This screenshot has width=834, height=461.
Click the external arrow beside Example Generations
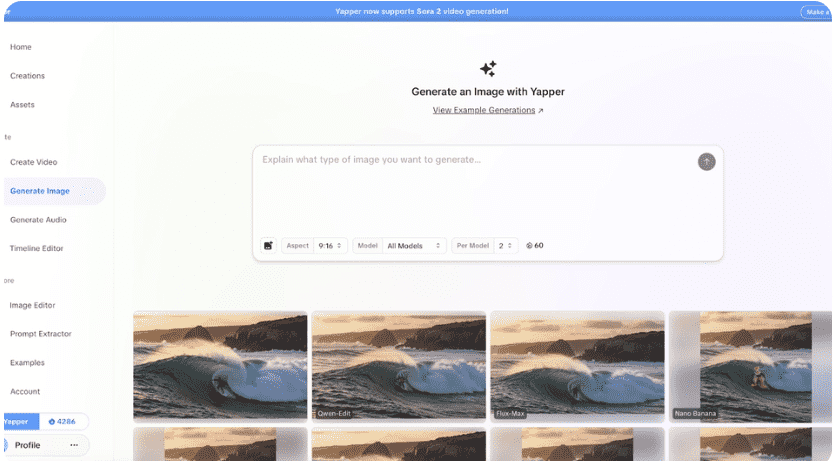click(540, 111)
